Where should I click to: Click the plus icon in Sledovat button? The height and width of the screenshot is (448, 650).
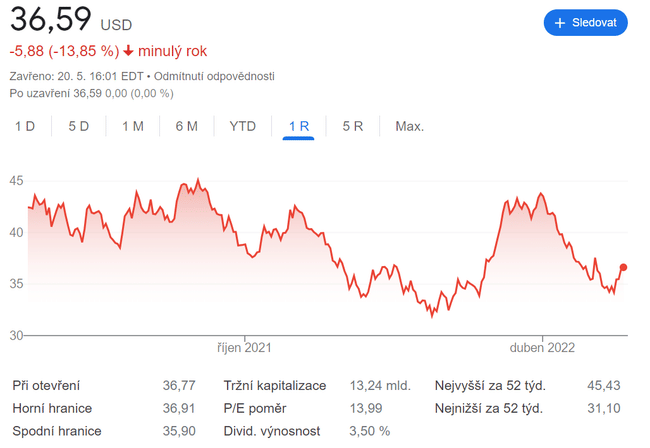click(560, 22)
